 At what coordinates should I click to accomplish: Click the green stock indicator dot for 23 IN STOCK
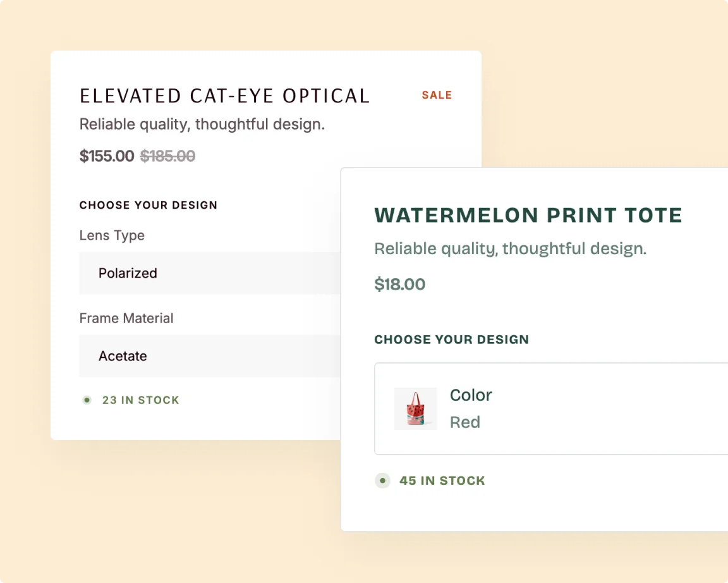tap(87, 400)
